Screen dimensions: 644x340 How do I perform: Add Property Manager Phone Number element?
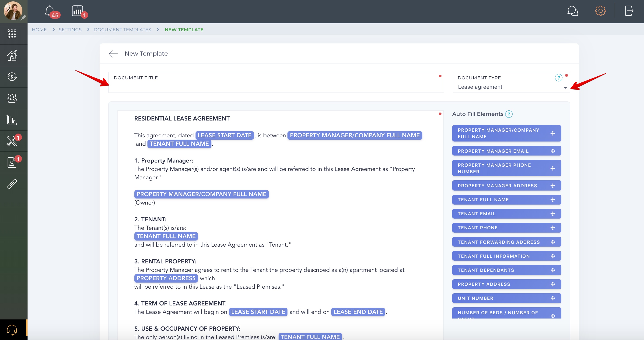[507, 168]
